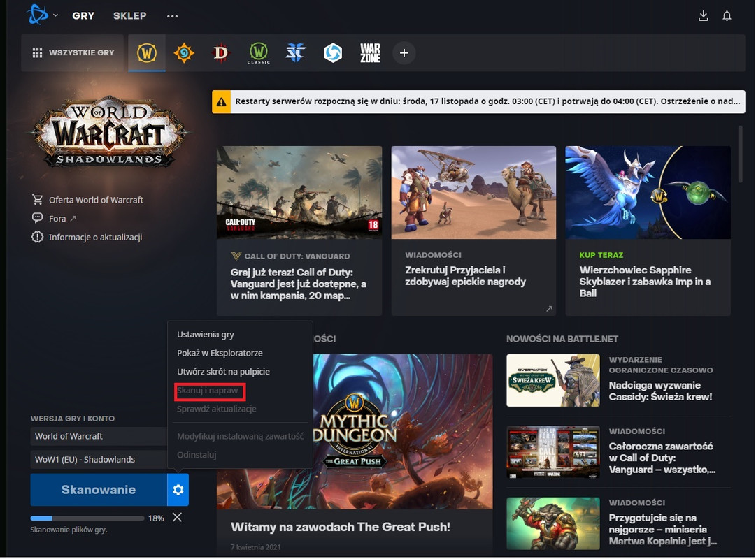Choose Skanuj i napraw from the menu
The width and height of the screenshot is (756, 559).
[x=207, y=391]
